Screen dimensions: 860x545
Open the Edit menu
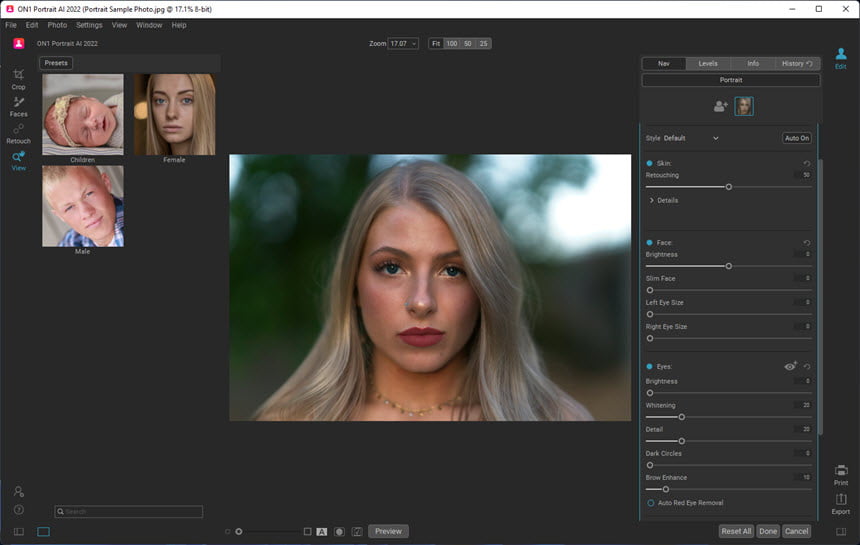tap(32, 25)
